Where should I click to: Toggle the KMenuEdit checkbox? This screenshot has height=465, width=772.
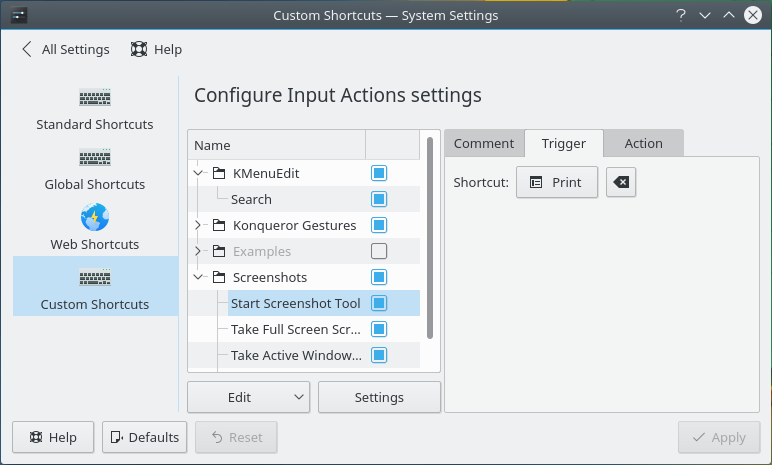coord(379,173)
